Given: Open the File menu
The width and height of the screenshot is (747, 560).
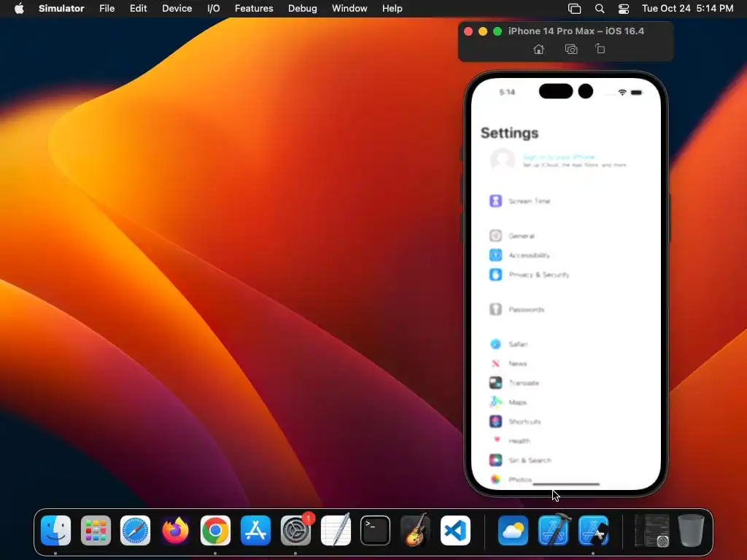Looking at the screenshot, I should [x=107, y=8].
